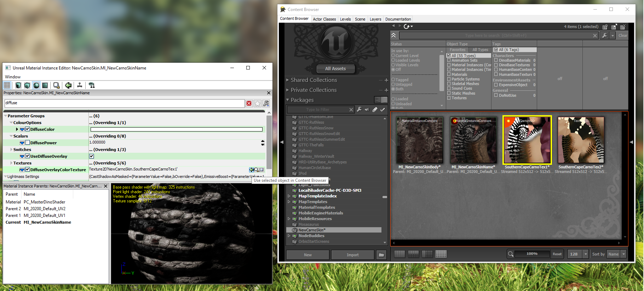This screenshot has width=644, height=291.
Task: Switch to the Actor Classes tab
Action: (x=324, y=19)
